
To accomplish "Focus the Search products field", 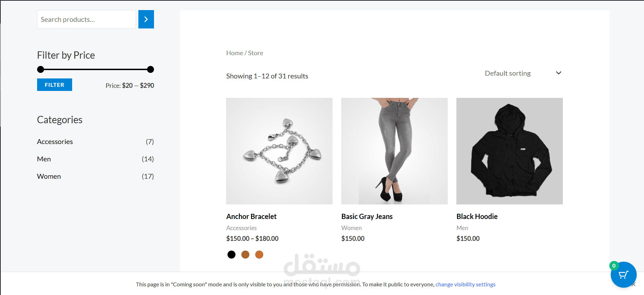I will [x=86, y=19].
